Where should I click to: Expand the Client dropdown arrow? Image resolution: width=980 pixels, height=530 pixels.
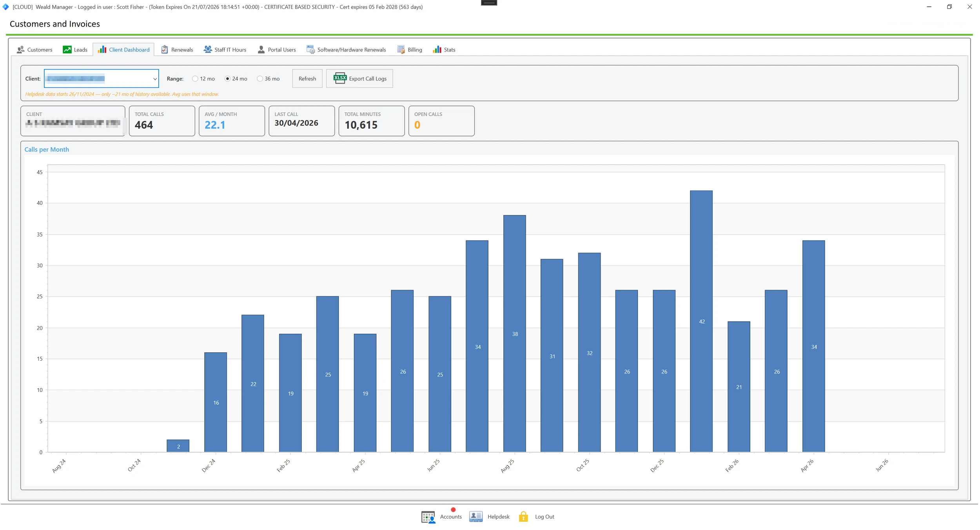tap(155, 79)
